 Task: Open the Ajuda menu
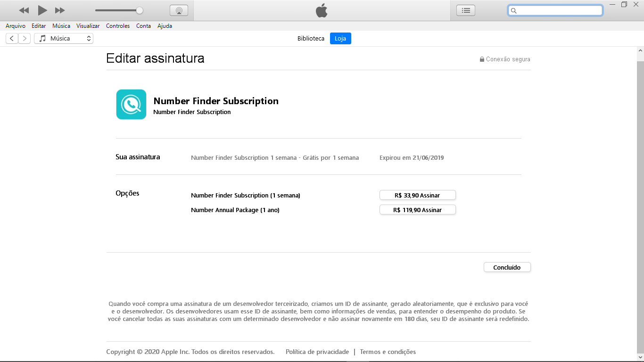165,26
